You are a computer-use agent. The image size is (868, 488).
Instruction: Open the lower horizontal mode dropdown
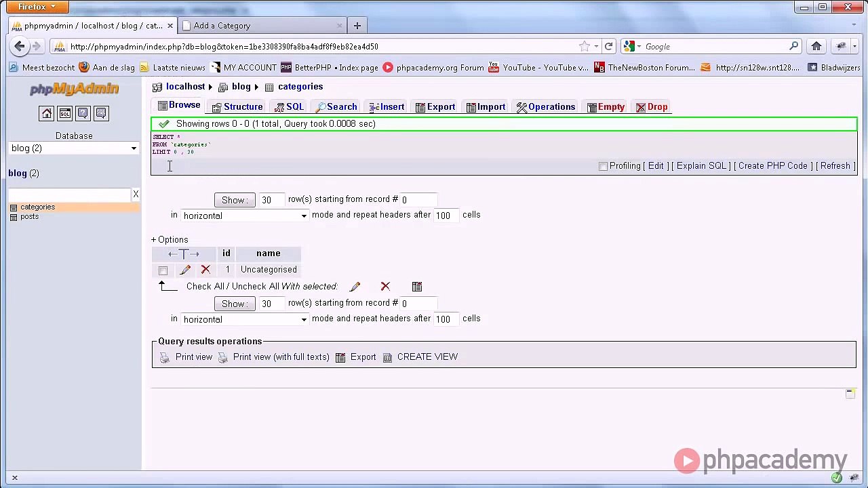click(245, 319)
